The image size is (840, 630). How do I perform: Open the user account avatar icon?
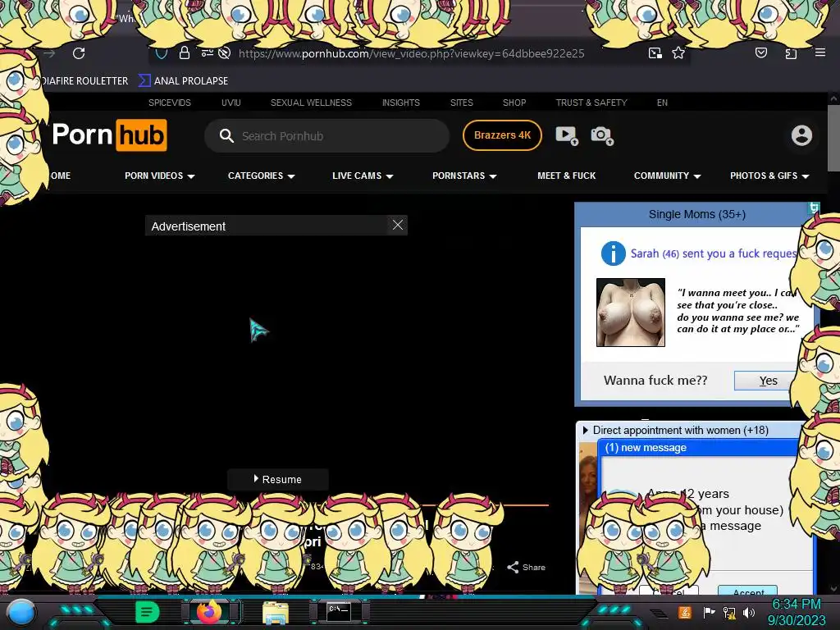(801, 135)
